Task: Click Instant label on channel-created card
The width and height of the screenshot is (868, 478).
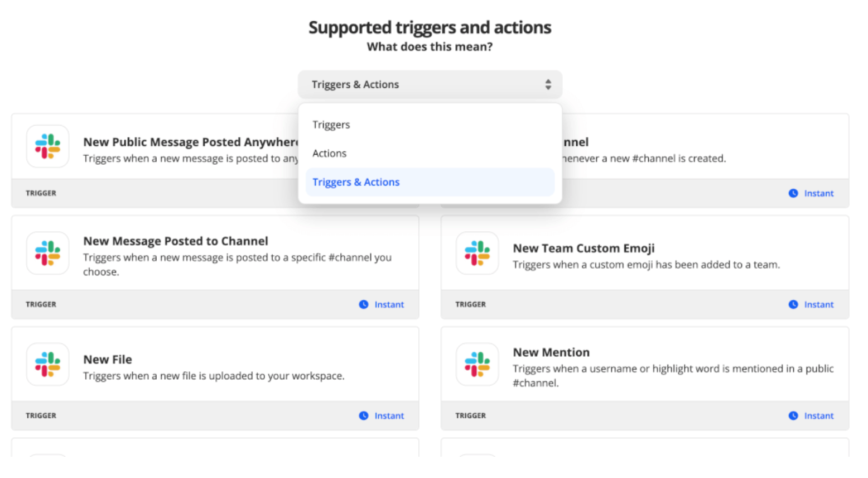Action: [x=819, y=193]
